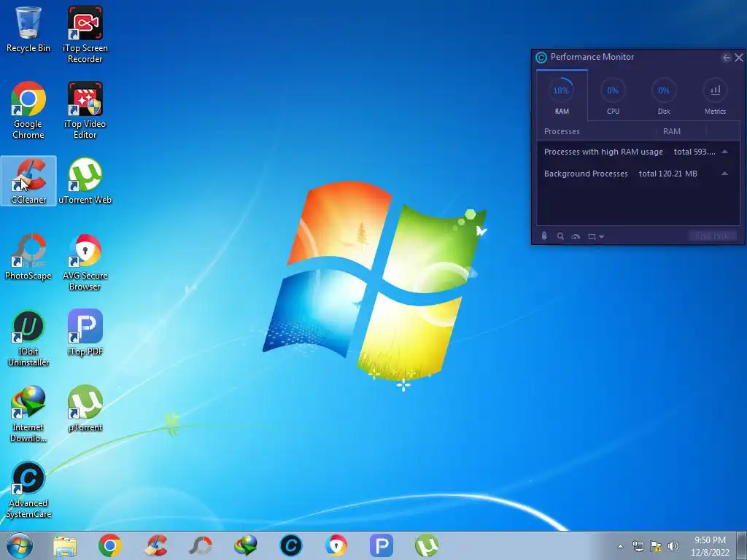Sort by the Processes column header
Viewport: 747px width, 560px height.
pos(562,131)
